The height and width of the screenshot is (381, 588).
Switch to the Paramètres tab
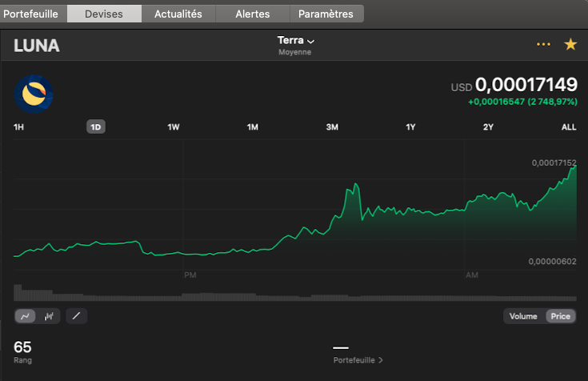click(x=326, y=14)
